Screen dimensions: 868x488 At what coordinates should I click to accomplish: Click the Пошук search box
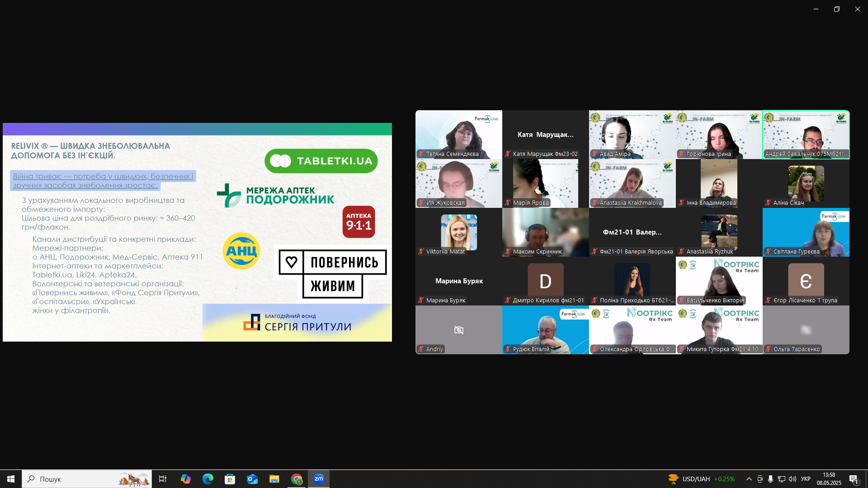[x=87, y=479]
